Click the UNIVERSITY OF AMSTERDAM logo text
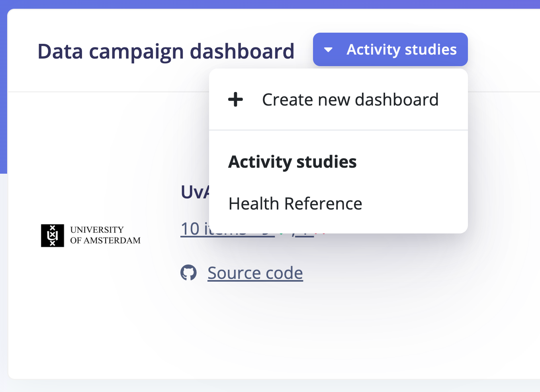 pyautogui.click(x=105, y=235)
